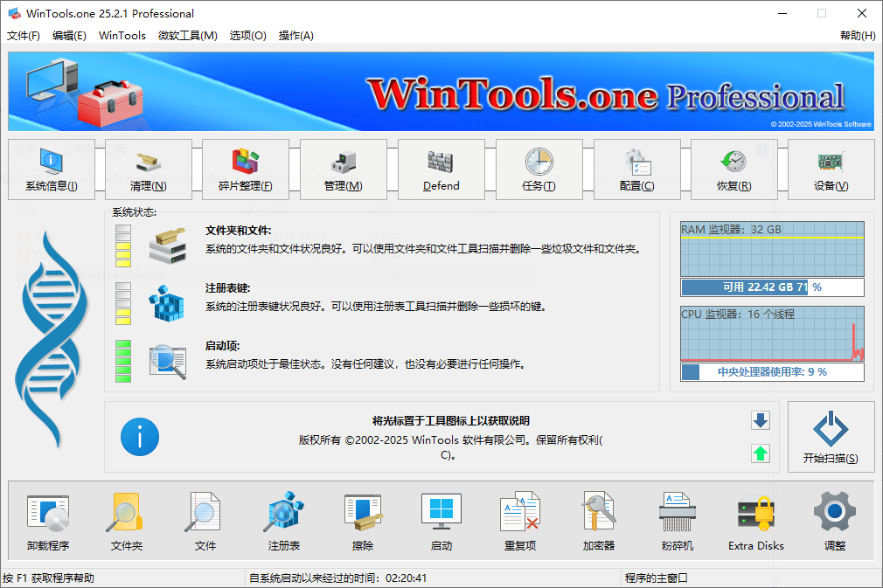Select the 卸载程序 (Uninstaller) icon
Viewport: 883px width, 588px height.
pos(48,521)
